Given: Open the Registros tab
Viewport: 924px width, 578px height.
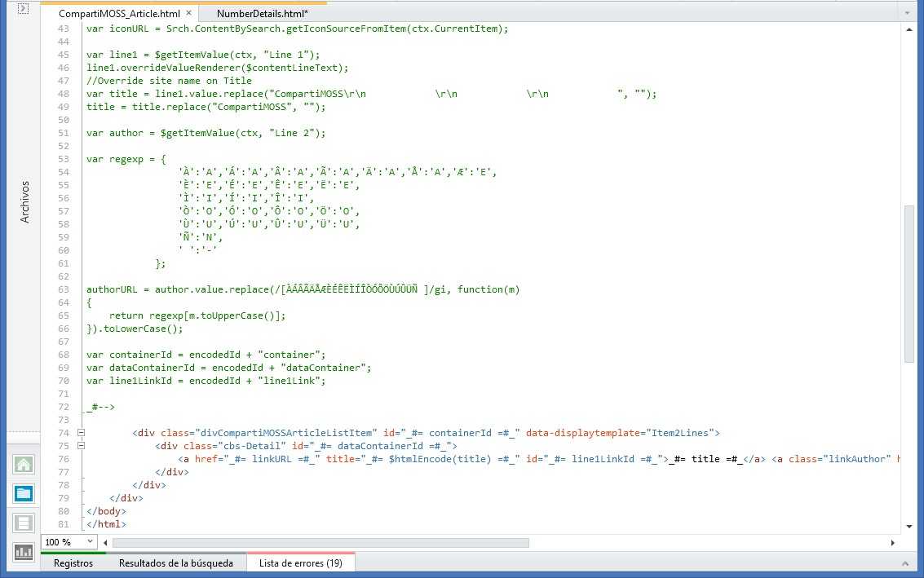Looking at the screenshot, I should coord(73,563).
